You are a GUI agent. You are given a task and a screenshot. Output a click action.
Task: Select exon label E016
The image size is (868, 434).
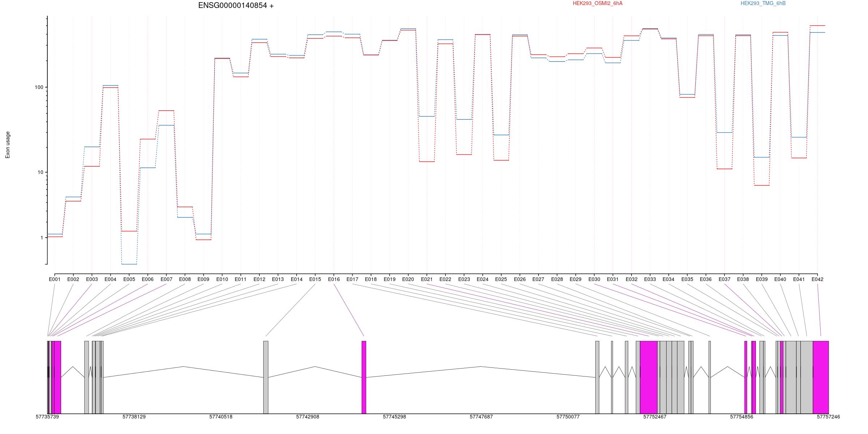[x=334, y=279]
